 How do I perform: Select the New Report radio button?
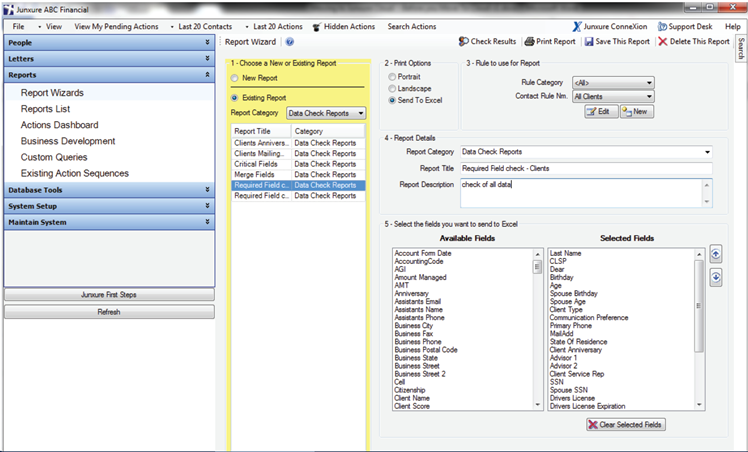pyautogui.click(x=234, y=78)
